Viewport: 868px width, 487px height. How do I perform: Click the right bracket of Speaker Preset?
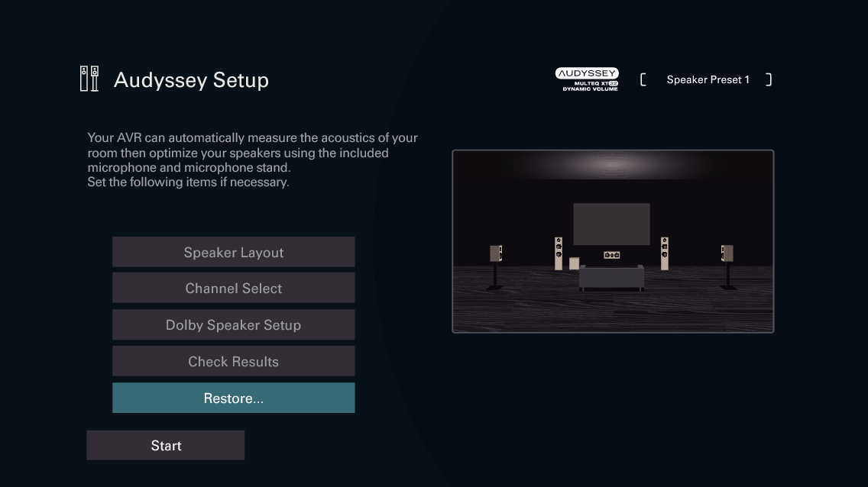coord(769,79)
